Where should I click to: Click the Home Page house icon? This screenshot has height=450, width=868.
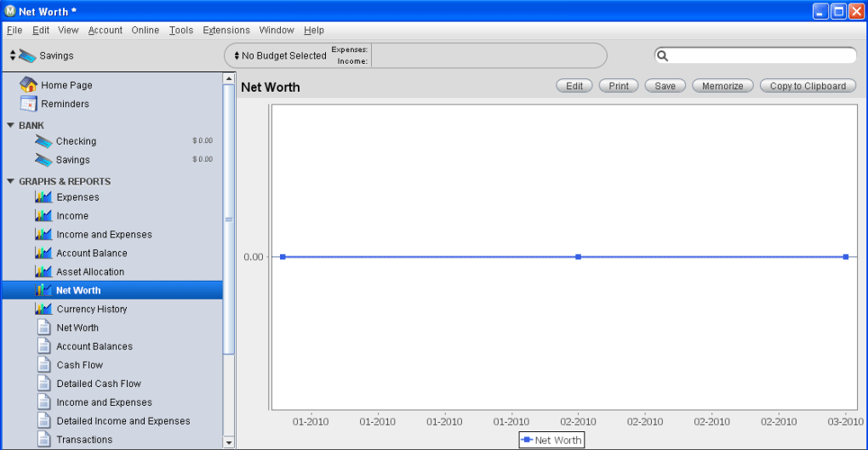pos(28,85)
